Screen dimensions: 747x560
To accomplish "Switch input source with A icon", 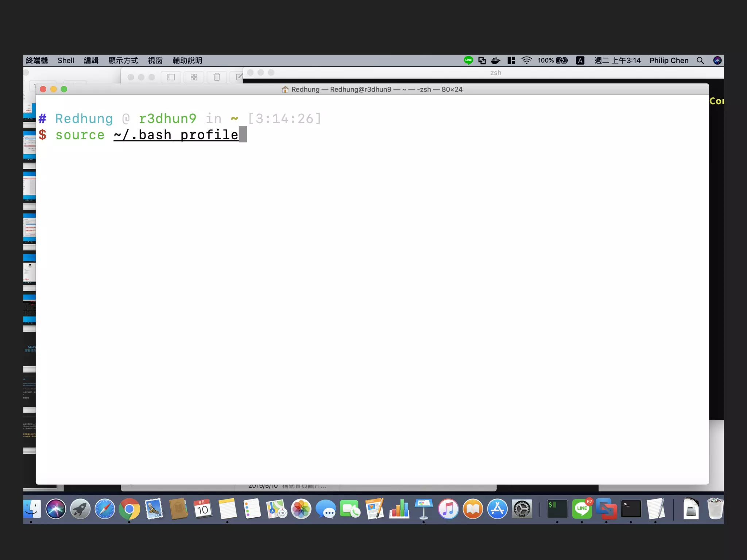I will [580, 61].
